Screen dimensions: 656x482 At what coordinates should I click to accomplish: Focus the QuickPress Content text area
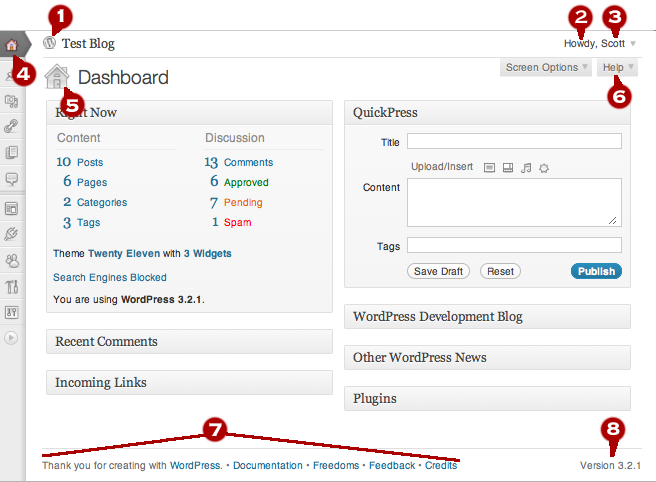click(514, 203)
